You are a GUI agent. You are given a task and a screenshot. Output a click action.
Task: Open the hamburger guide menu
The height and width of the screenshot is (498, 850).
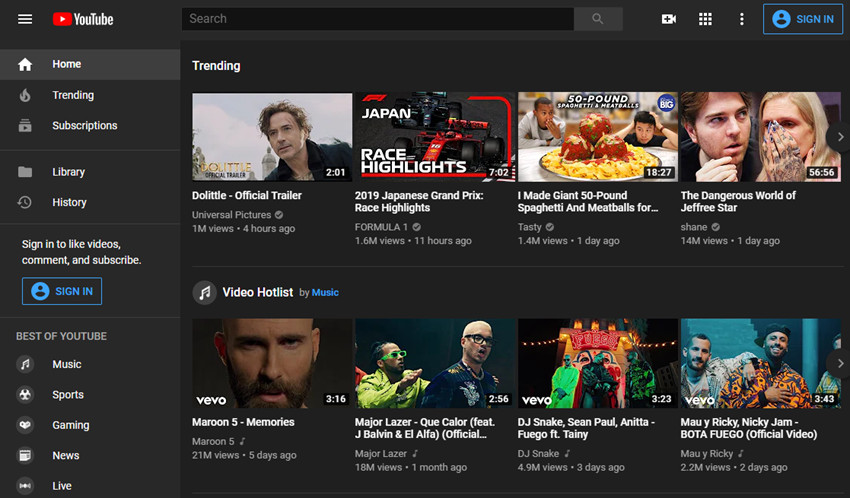(25, 20)
